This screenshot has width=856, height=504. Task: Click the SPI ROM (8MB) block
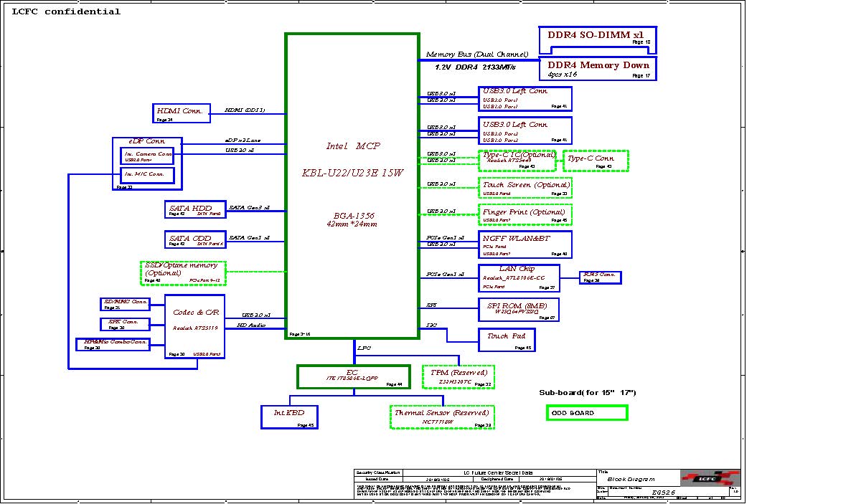coord(518,309)
